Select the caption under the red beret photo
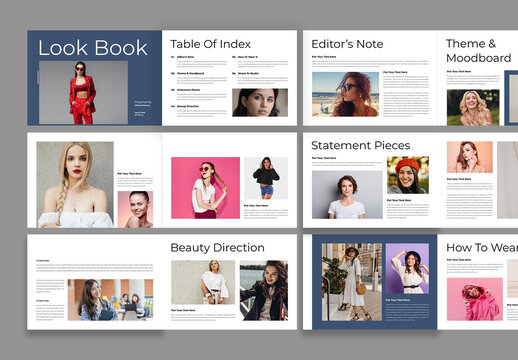Image resolution: width=518 pixels, height=360 pixels. (x=408, y=209)
